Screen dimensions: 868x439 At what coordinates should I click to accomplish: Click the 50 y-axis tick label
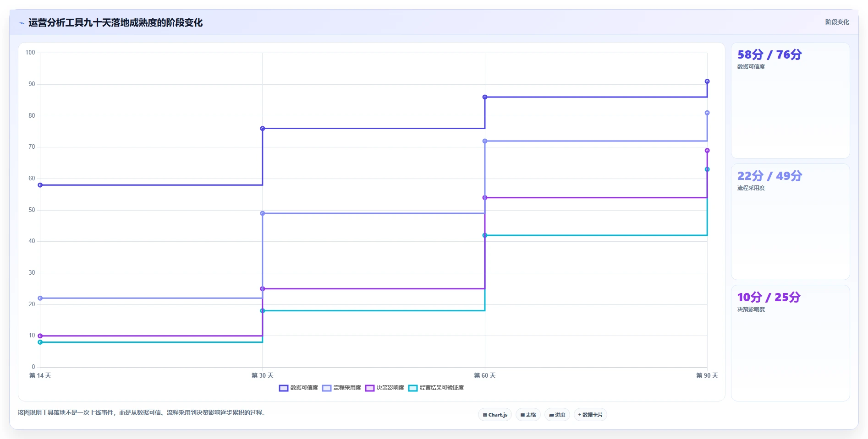point(32,210)
